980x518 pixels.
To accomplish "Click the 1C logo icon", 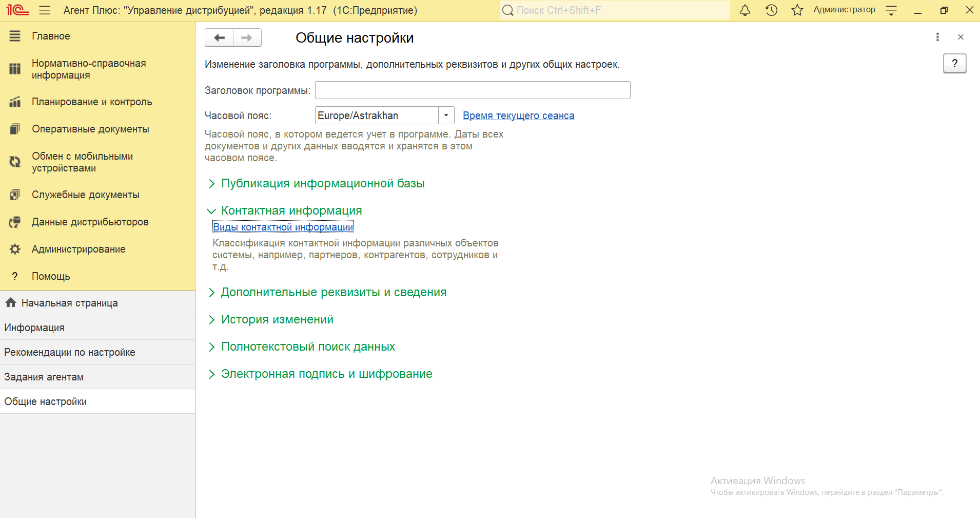I will pos(17,10).
